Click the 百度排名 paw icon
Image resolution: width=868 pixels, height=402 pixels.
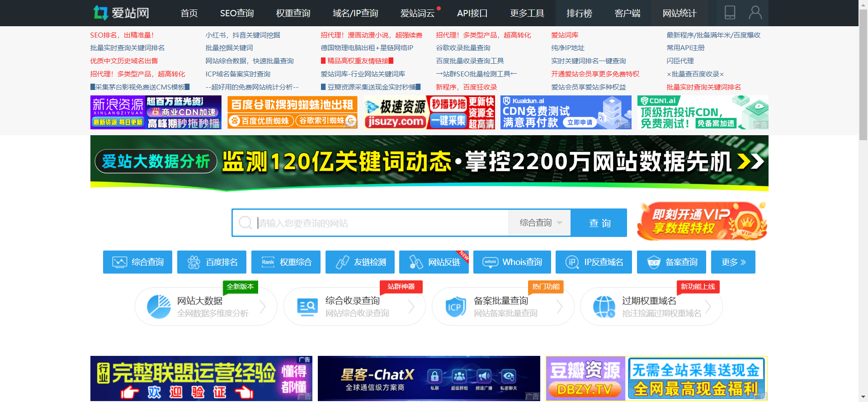point(194,262)
